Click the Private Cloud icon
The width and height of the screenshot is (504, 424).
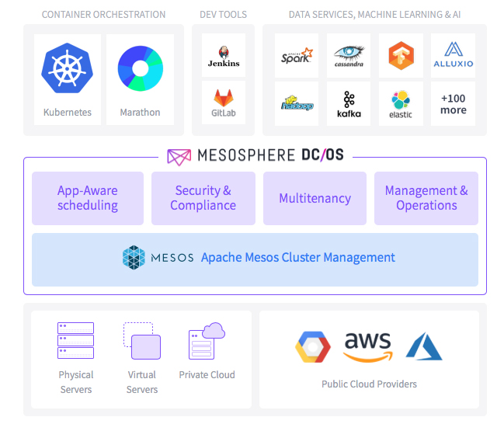coord(207,340)
